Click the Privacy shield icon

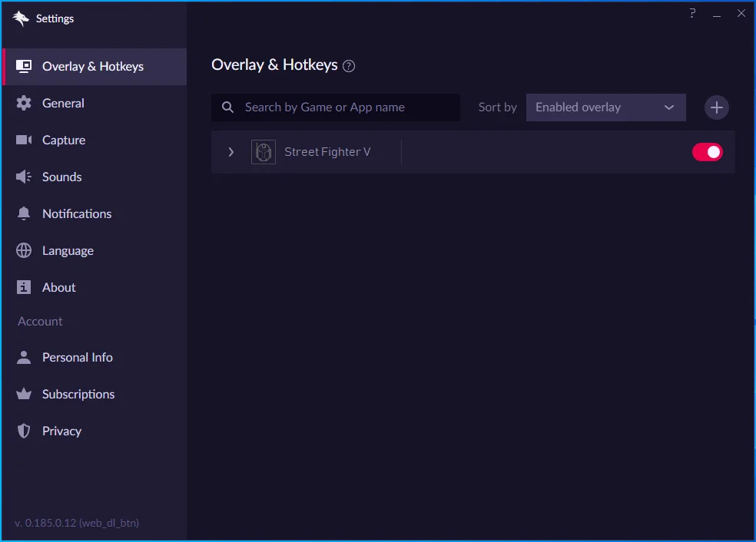(x=24, y=431)
